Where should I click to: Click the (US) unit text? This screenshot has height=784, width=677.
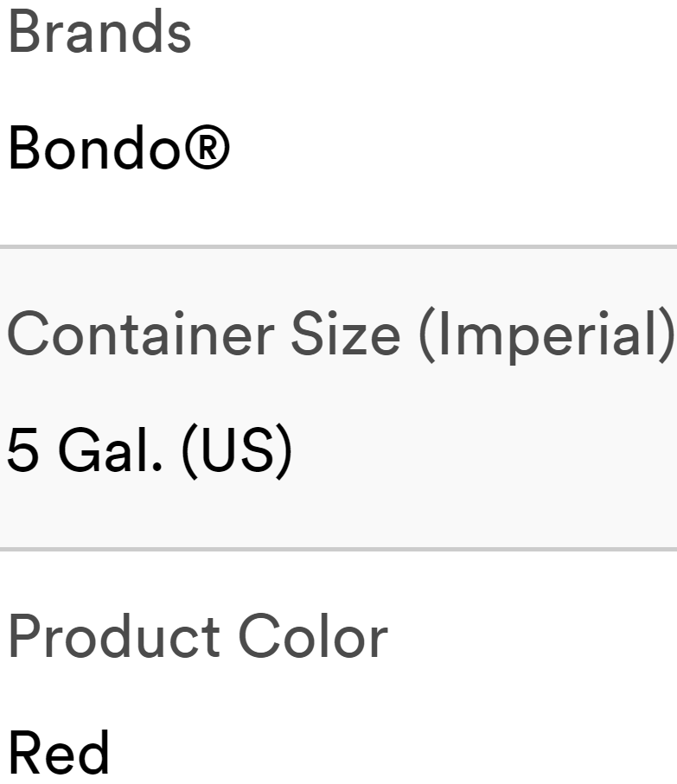click(236, 451)
